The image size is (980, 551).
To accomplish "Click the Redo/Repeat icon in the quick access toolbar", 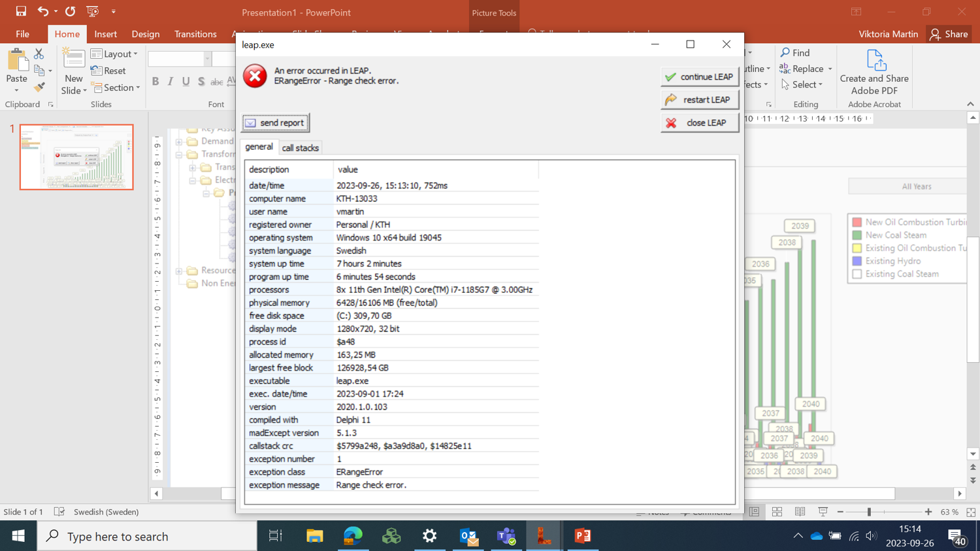I will [x=70, y=11].
